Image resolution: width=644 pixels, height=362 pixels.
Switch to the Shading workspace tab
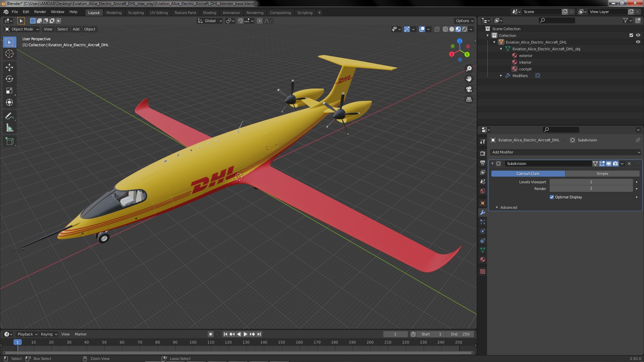209,13
